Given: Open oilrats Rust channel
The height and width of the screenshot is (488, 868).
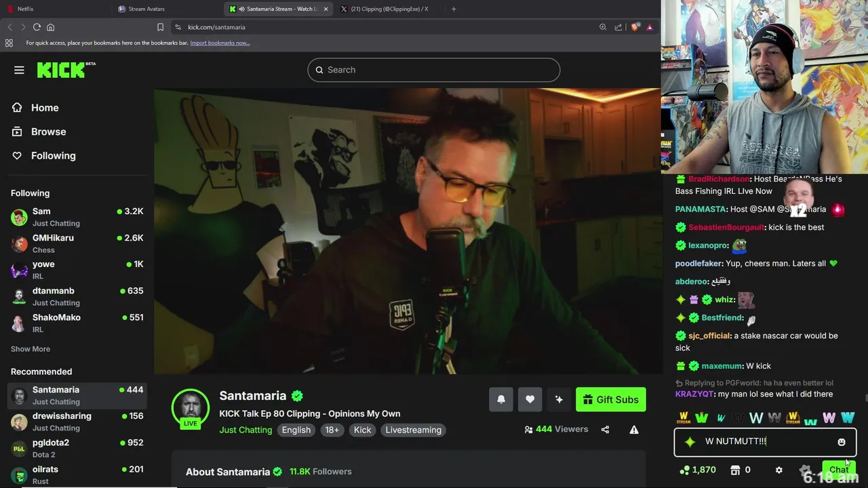Looking at the screenshot, I should coord(77,474).
